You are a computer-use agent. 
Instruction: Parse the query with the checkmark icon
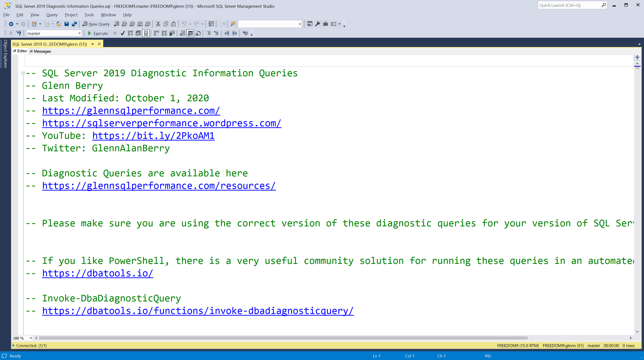tap(123, 33)
